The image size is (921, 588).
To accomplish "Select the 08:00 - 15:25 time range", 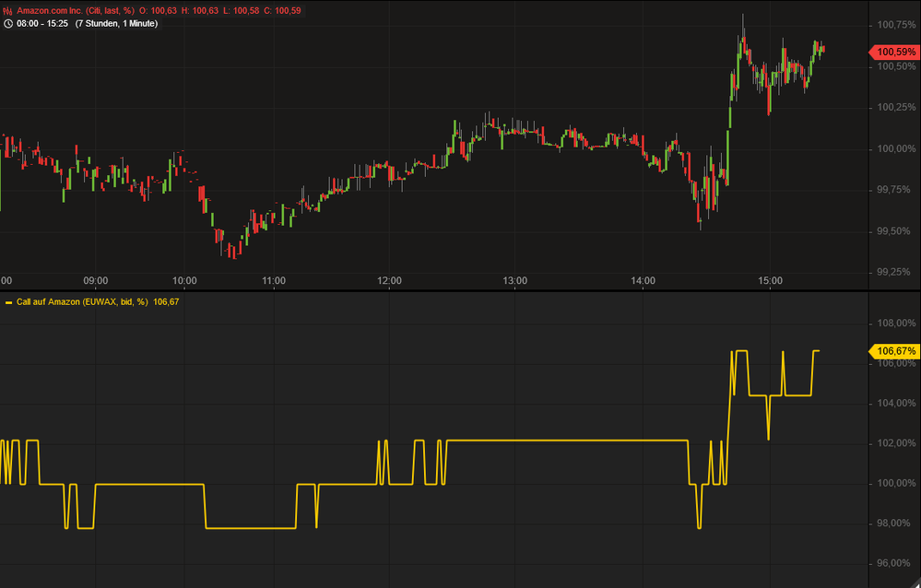I will 42,23.
